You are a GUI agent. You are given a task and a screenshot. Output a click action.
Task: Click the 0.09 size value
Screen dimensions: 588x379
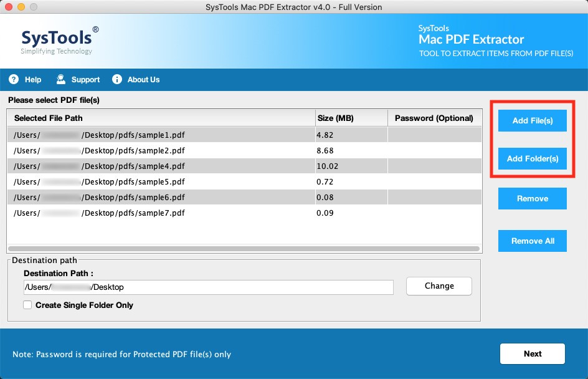coord(325,213)
